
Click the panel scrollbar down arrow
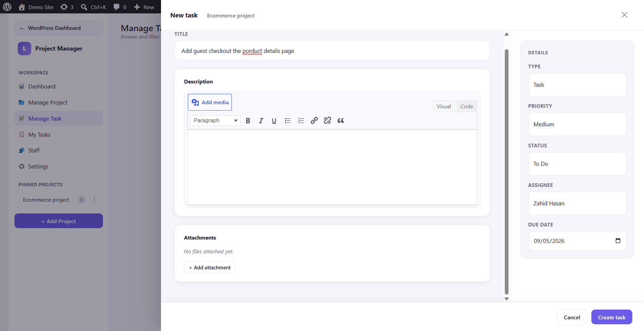[506, 299]
